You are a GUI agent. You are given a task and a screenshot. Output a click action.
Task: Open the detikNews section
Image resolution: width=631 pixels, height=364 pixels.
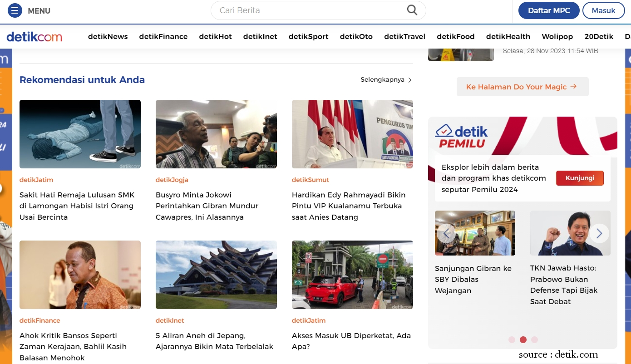(108, 37)
